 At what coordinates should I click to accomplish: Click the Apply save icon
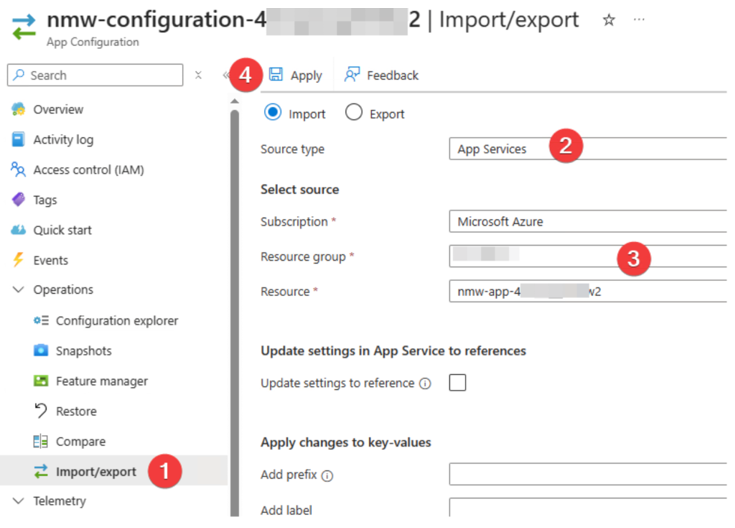tap(276, 74)
